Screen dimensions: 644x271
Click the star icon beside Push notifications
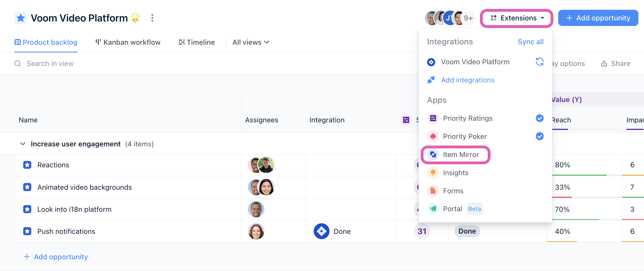pos(27,231)
